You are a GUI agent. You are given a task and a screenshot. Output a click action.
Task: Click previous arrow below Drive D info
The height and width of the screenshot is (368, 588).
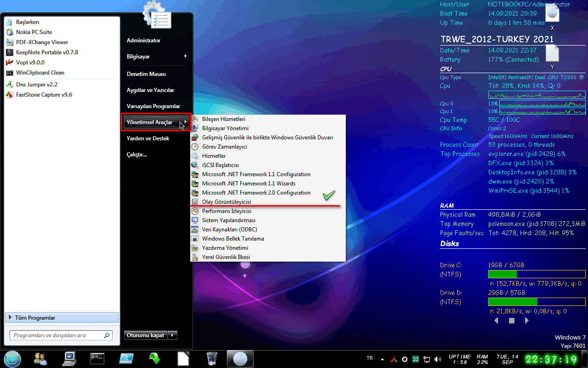click(496, 321)
